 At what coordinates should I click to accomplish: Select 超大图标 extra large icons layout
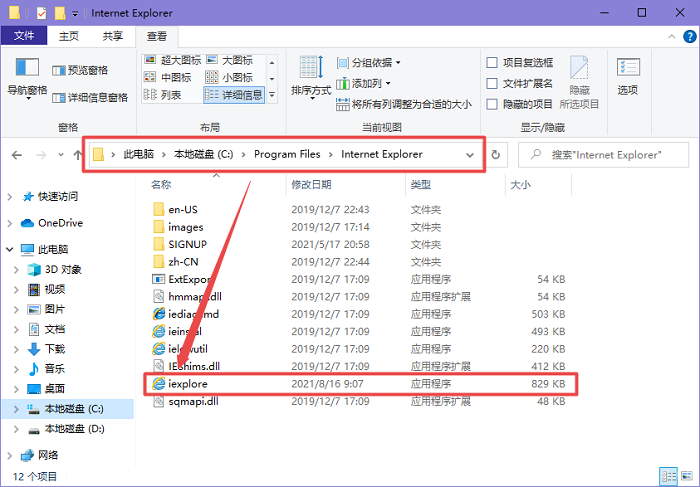[x=173, y=60]
